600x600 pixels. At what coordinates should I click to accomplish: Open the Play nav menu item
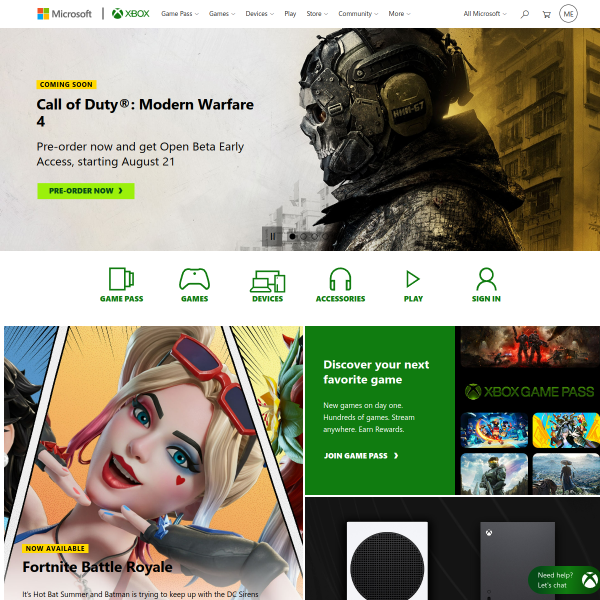click(x=290, y=14)
